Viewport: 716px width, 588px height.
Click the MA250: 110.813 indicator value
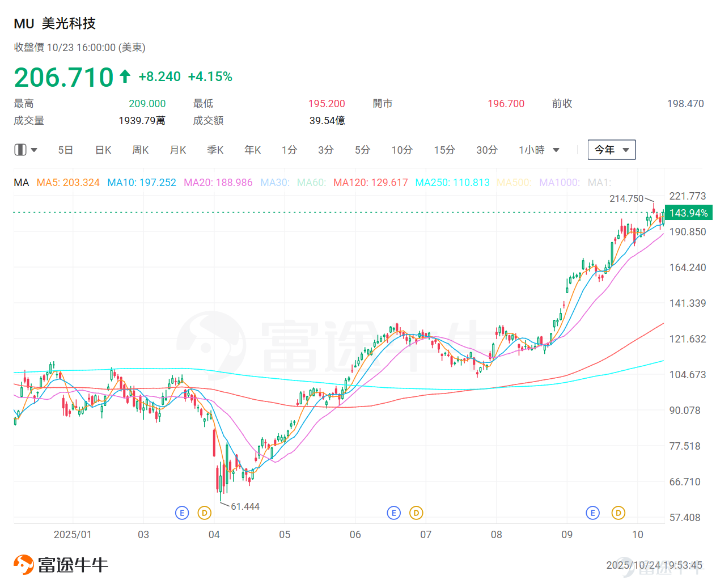coord(452,183)
